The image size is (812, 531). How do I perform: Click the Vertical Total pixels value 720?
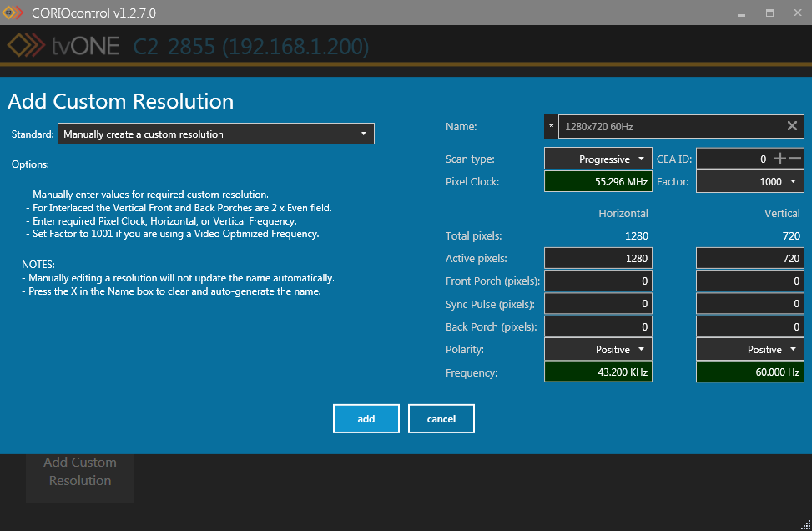[x=791, y=235]
